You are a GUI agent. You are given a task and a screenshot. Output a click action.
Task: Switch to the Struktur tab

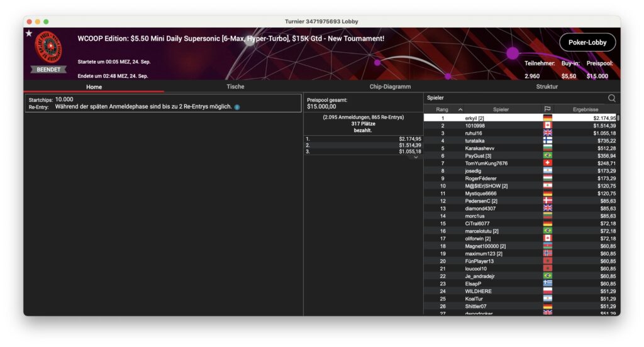click(547, 87)
